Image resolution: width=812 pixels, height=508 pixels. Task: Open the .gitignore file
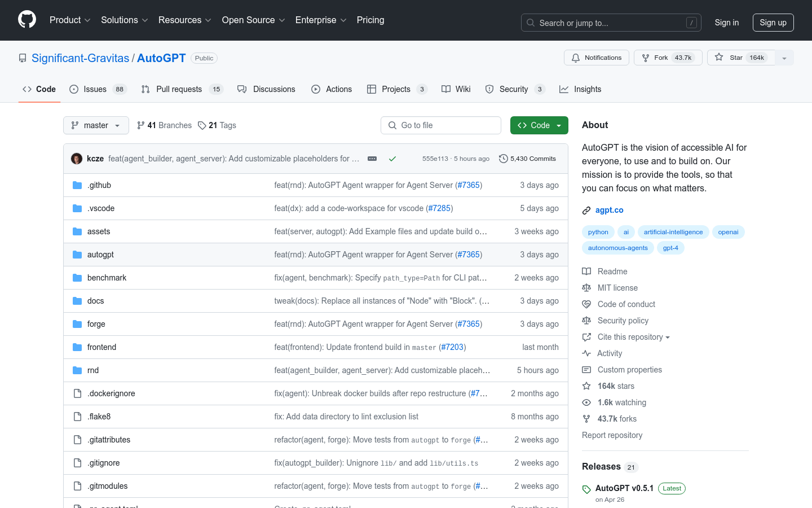104,463
